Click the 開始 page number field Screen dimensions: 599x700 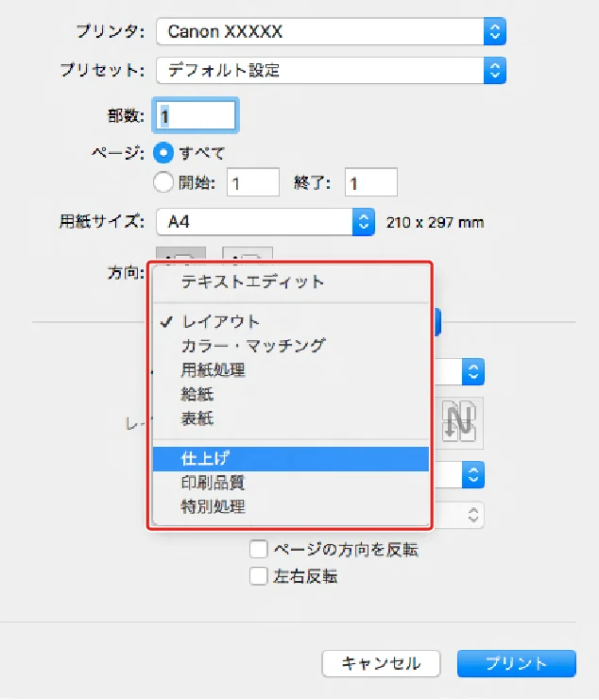pyautogui.click(x=253, y=182)
